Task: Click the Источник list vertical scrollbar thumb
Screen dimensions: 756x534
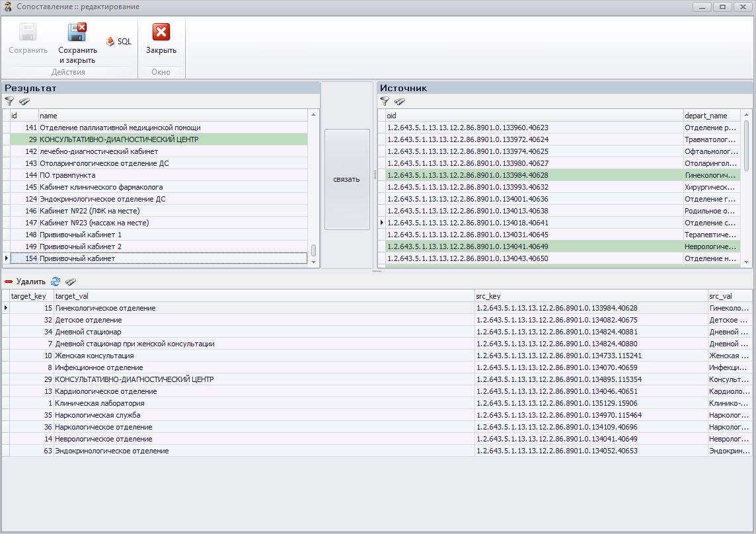Action: (x=746, y=144)
